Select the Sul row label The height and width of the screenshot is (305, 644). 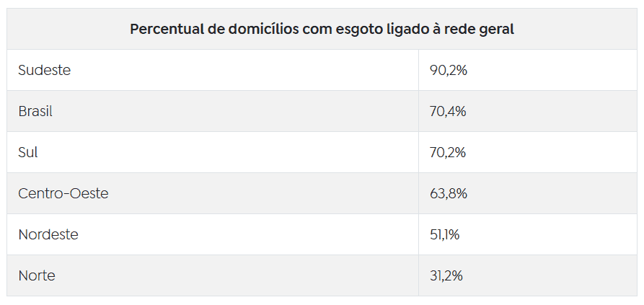(28, 152)
